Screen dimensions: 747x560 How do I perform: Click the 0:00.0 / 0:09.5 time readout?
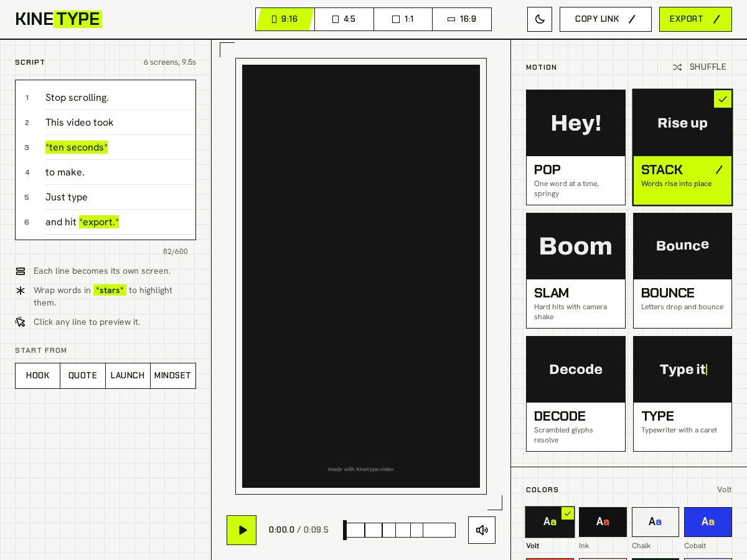coord(299,530)
